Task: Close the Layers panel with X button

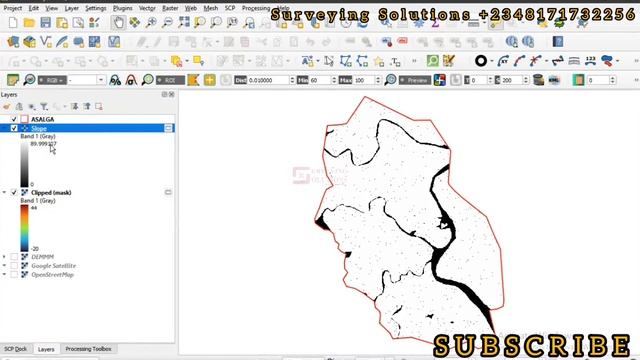Action: [x=171, y=94]
